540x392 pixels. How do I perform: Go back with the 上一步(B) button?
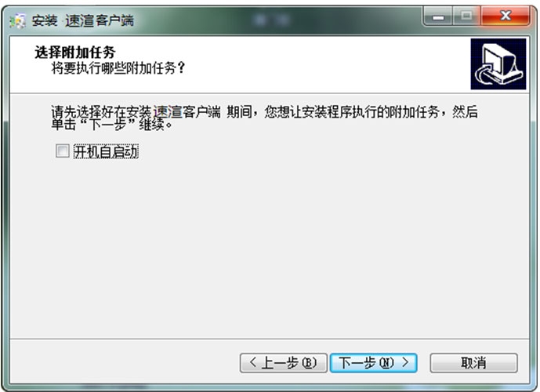283,363
